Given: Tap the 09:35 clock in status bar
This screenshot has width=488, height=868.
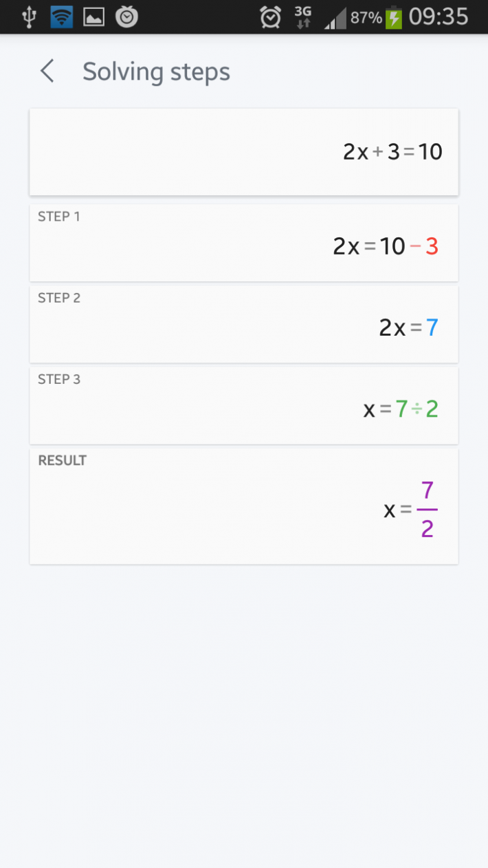Looking at the screenshot, I should point(439,17).
